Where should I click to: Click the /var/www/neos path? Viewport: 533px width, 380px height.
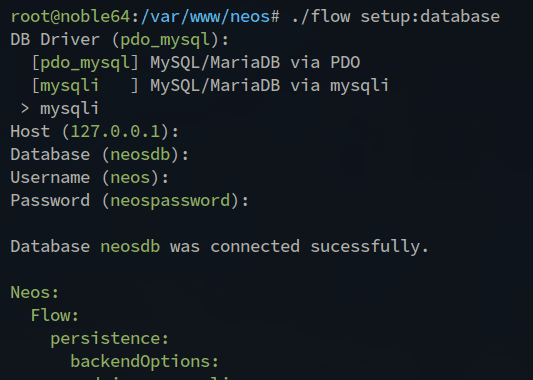pyautogui.click(x=206, y=17)
